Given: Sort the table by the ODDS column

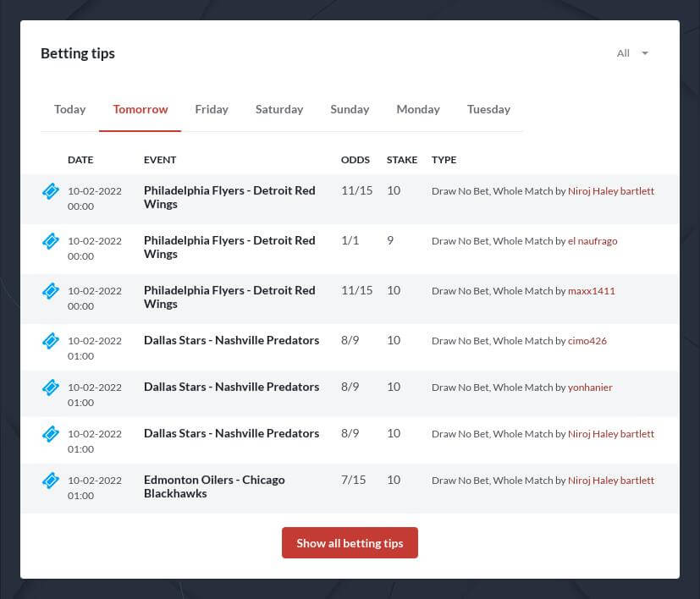Looking at the screenshot, I should 355,159.
